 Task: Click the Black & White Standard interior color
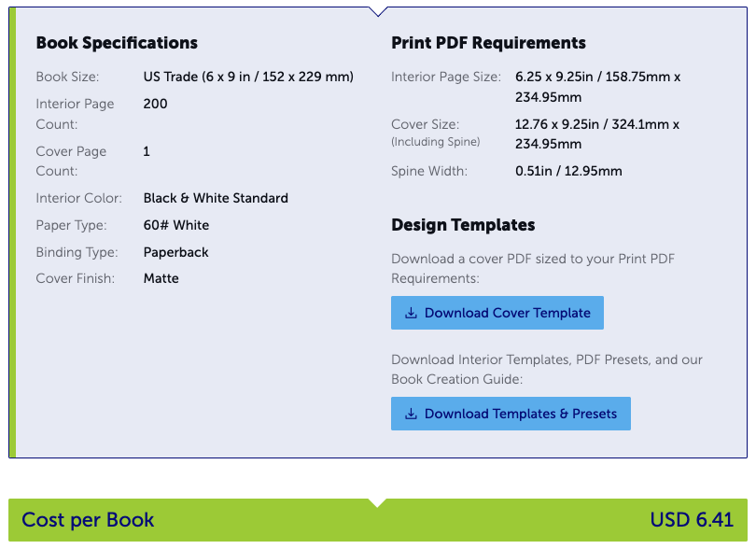[x=216, y=198]
